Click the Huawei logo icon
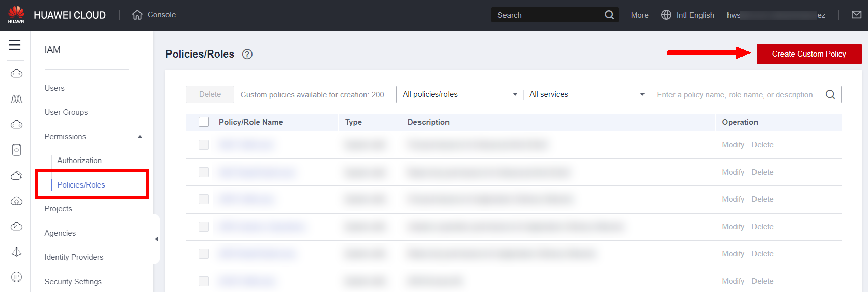Image resolution: width=868 pixels, height=292 pixels. pyautogui.click(x=16, y=15)
